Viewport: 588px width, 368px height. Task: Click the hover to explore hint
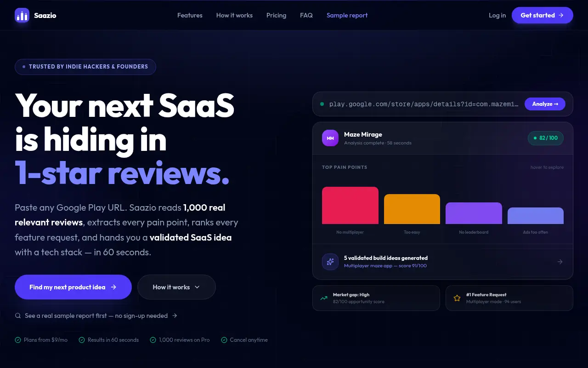(547, 167)
